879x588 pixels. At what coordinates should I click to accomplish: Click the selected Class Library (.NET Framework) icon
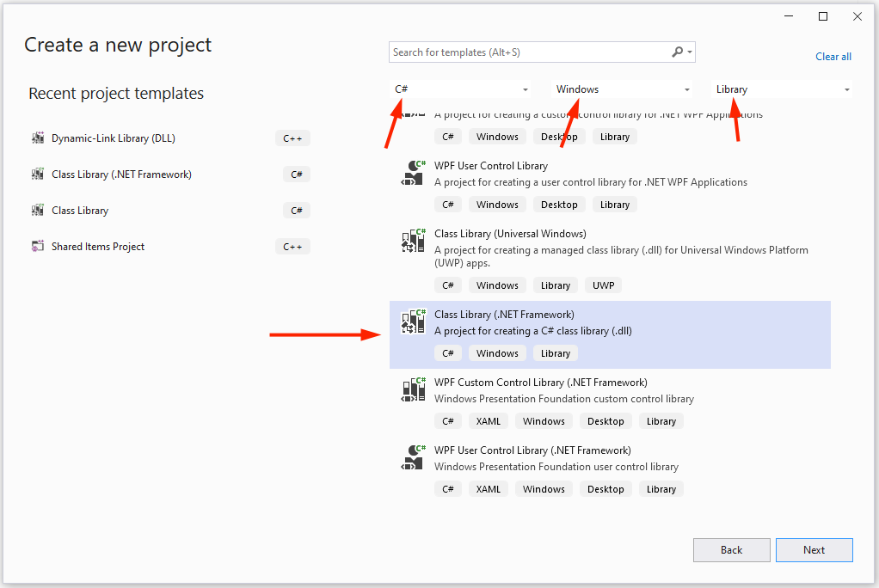click(413, 322)
